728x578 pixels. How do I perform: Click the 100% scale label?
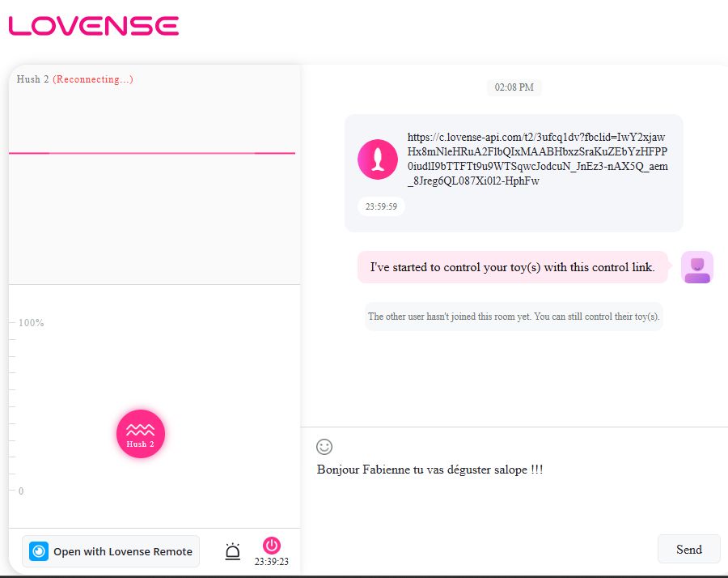(x=31, y=322)
